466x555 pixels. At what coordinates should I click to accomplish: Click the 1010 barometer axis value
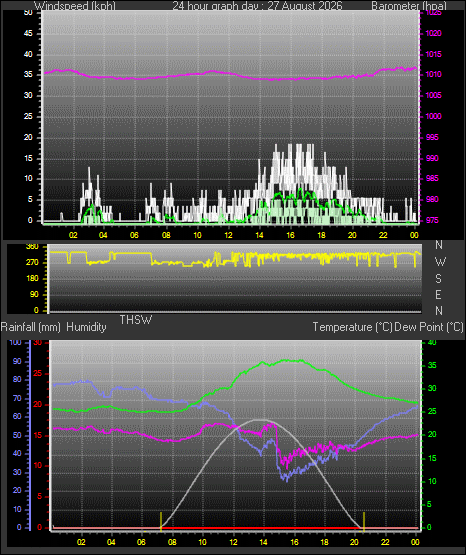click(x=433, y=75)
